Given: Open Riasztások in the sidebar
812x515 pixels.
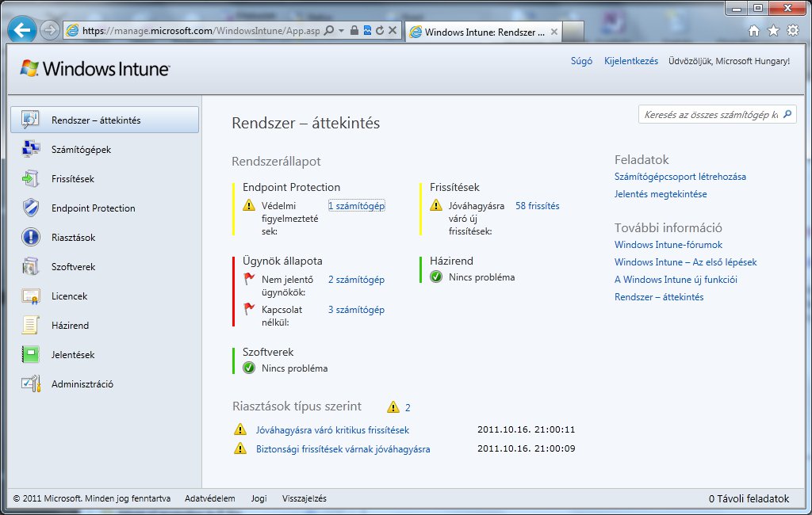Looking at the screenshot, I should tap(105, 238).
